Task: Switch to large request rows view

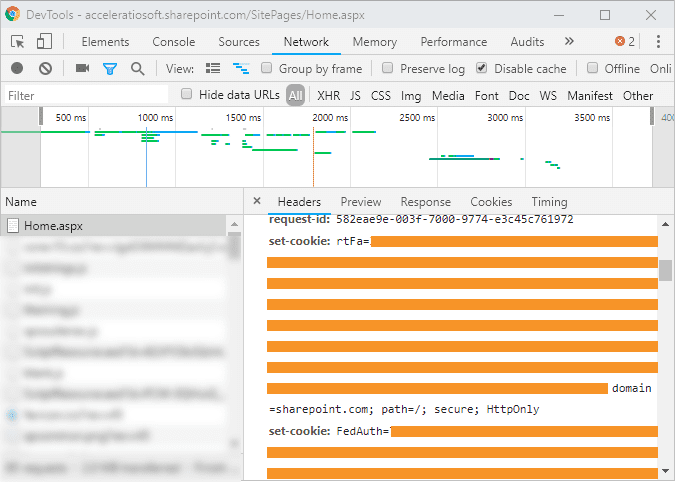Action: click(213, 68)
